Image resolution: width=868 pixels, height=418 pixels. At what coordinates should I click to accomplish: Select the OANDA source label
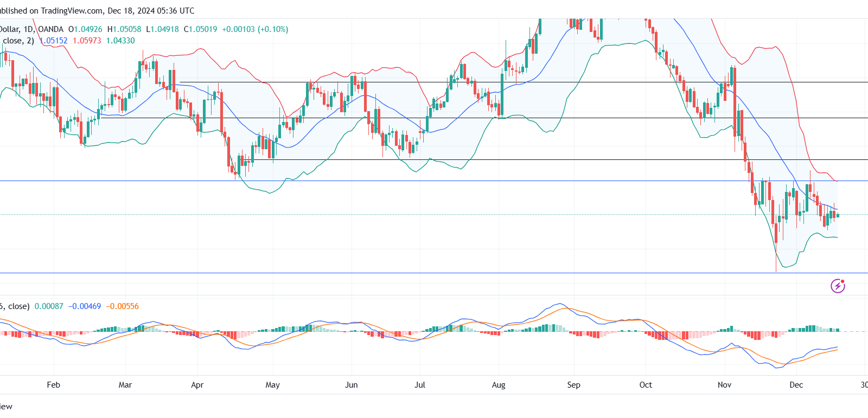50,29
